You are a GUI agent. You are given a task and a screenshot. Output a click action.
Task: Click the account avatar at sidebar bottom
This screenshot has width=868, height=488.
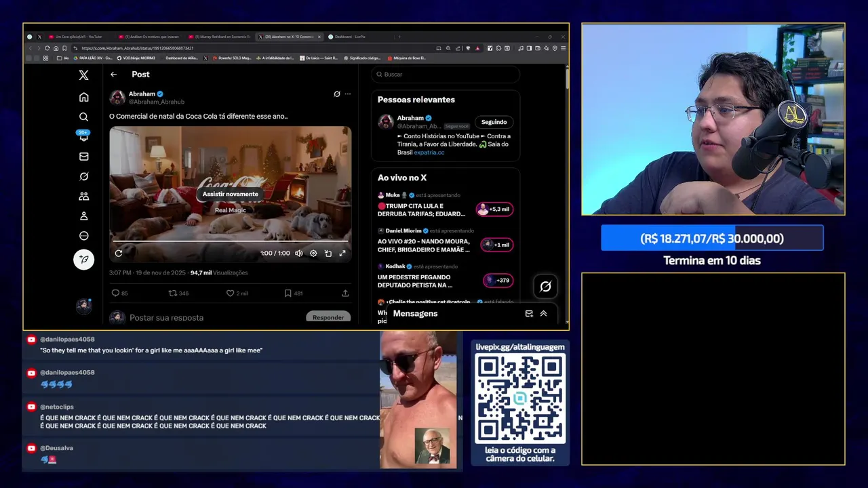[83, 306]
